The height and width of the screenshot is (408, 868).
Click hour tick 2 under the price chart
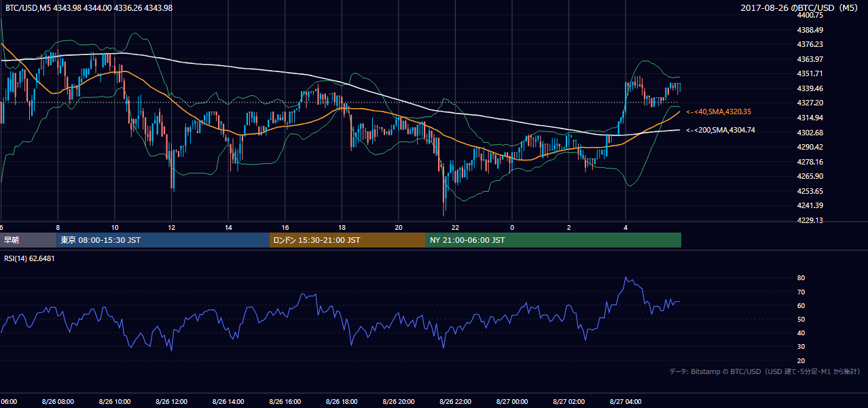coord(568,228)
